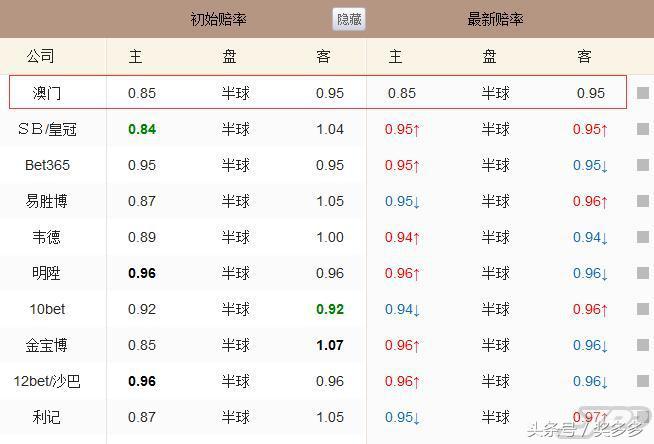Click initial away odds 1.04 for SB/皇冠
Screen dimensions: 654x444
click(330, 129)
